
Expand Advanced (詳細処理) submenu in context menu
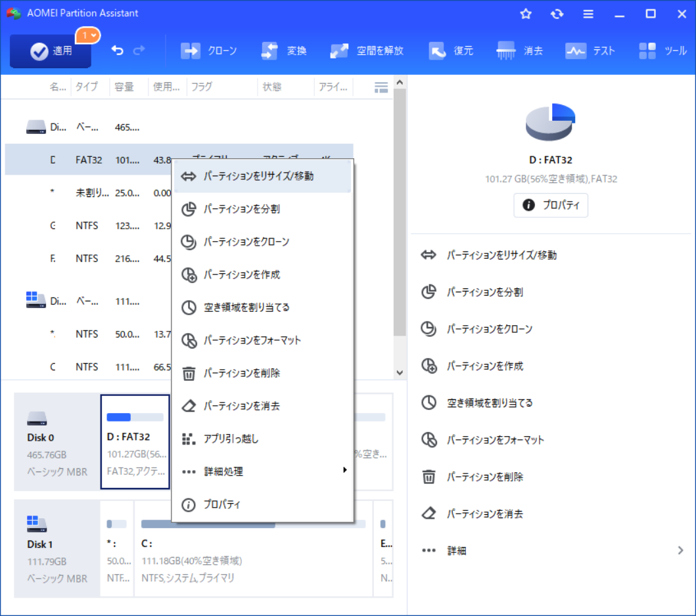click(x=263, y=472)
